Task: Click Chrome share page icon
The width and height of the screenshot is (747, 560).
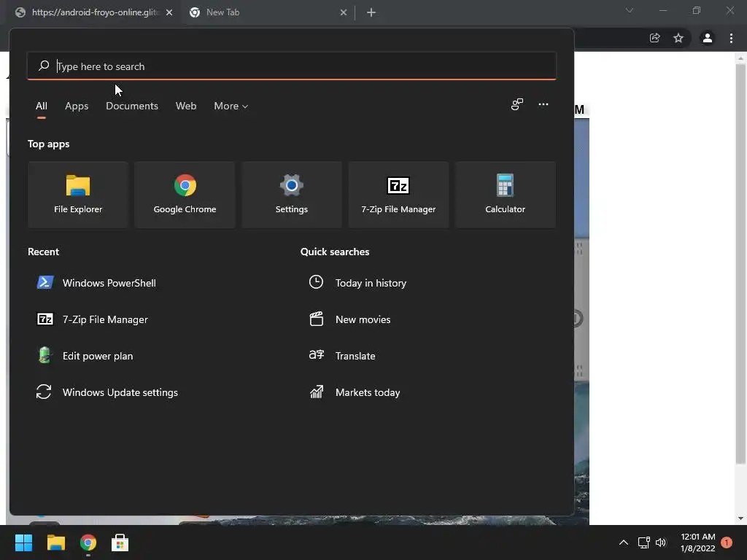Action: (655, 38)
